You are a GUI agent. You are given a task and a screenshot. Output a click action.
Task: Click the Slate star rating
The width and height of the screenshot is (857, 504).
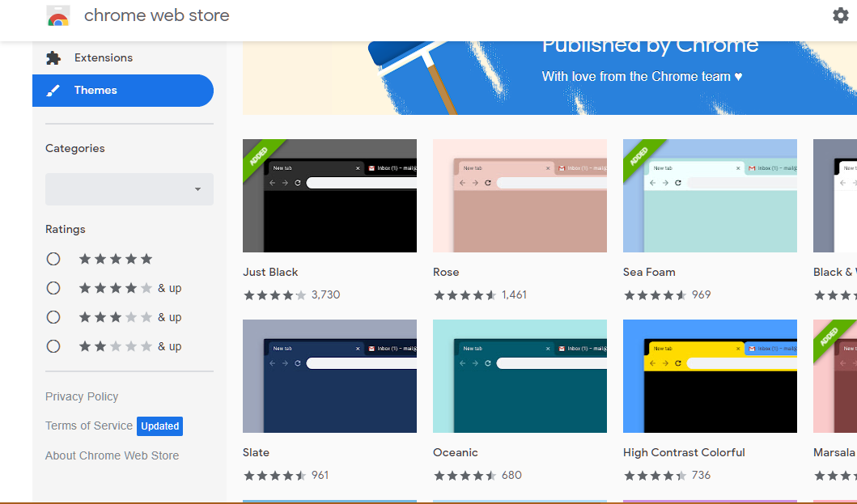(x=275, y=476)
